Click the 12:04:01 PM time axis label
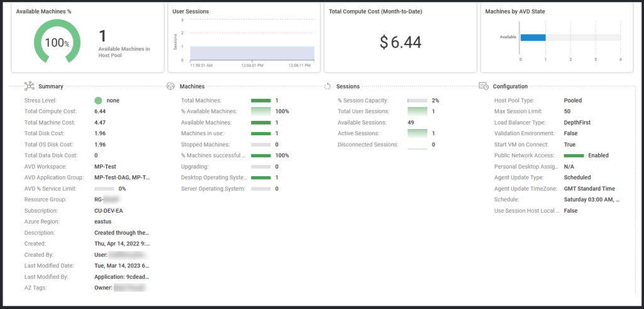This screenshot has width=644, height=309. pyautogui.click(x=252, y=65)
